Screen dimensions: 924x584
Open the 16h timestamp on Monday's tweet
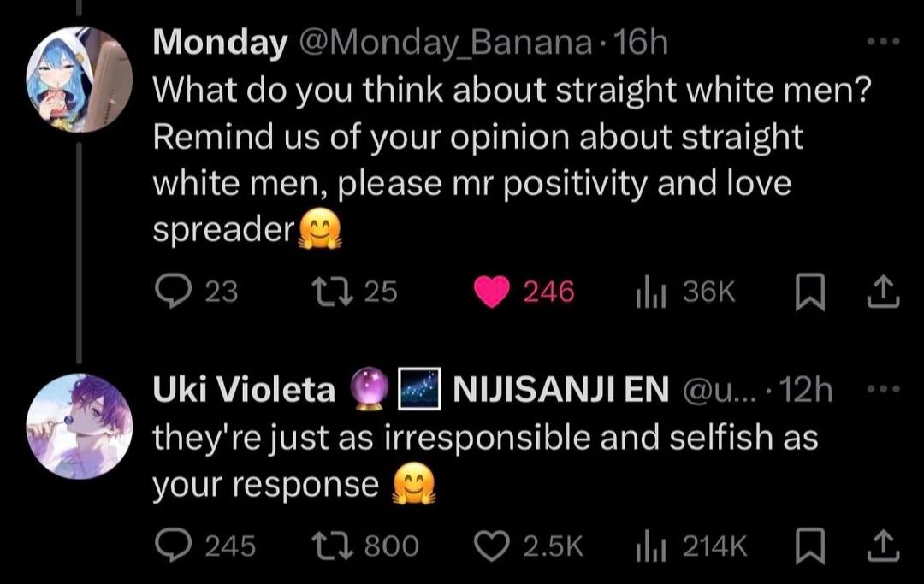(641, 41)
